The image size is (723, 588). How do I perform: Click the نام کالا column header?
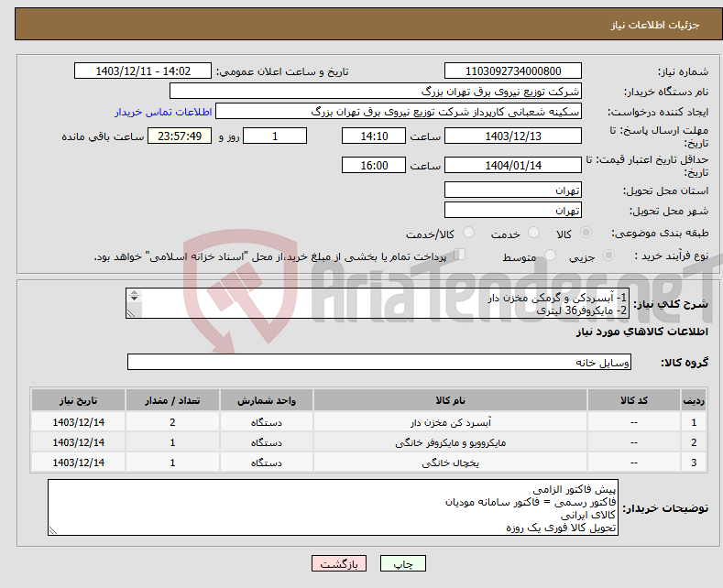tap(450, 400)
